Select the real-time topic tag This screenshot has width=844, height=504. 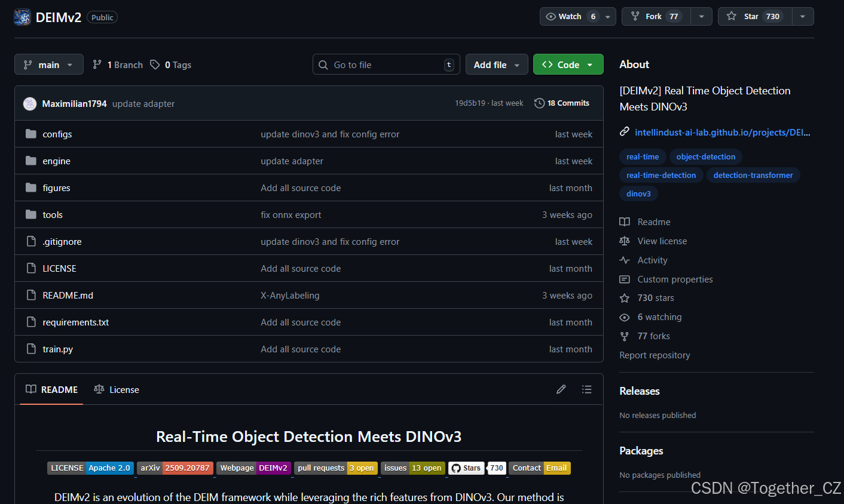tap(643, 156)
